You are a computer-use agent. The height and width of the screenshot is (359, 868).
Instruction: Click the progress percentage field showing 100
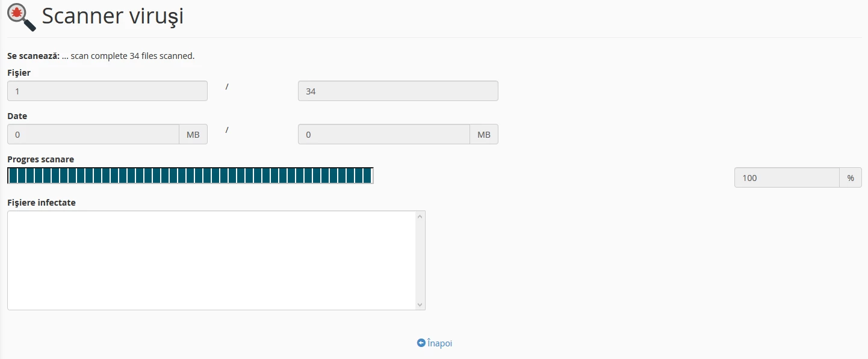point(787,177)
